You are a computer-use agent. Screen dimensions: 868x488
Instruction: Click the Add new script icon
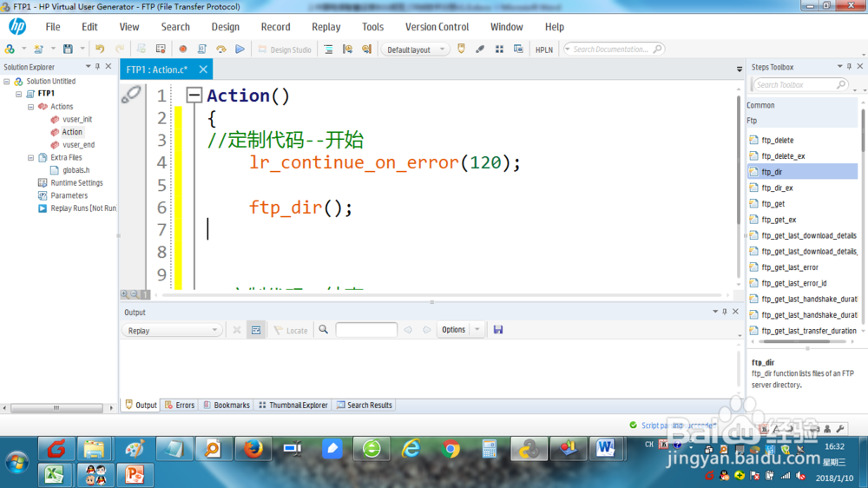point(38,49)
